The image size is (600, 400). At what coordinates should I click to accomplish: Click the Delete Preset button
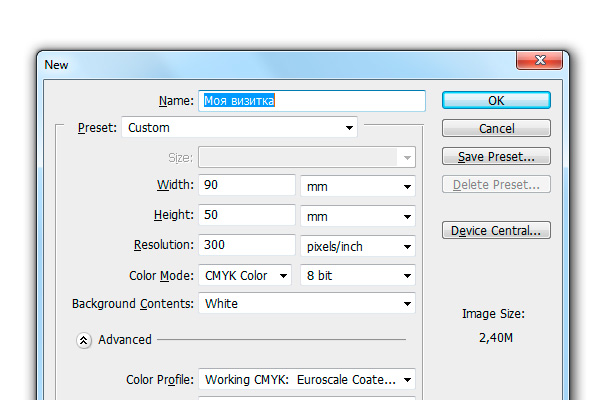click(x=496, y=184)
